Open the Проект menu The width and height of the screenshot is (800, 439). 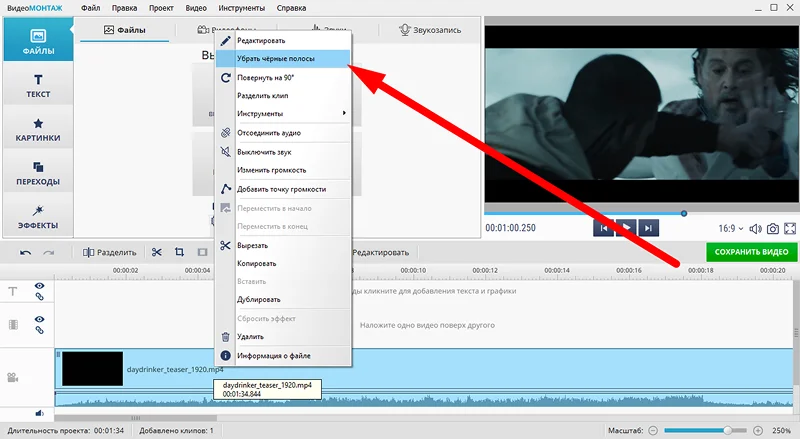coord(161,8)
